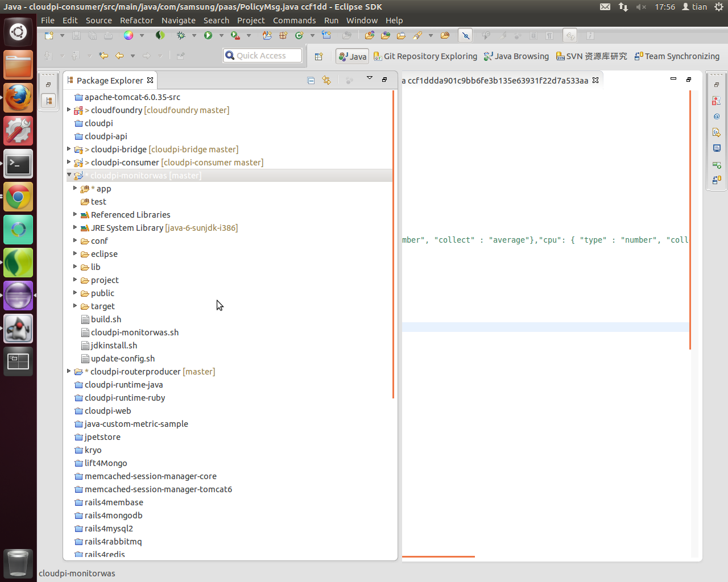This screenshot has width=728, height=582.
Task: Switch to Java Browsing perspective
Action: coord(516,56)
